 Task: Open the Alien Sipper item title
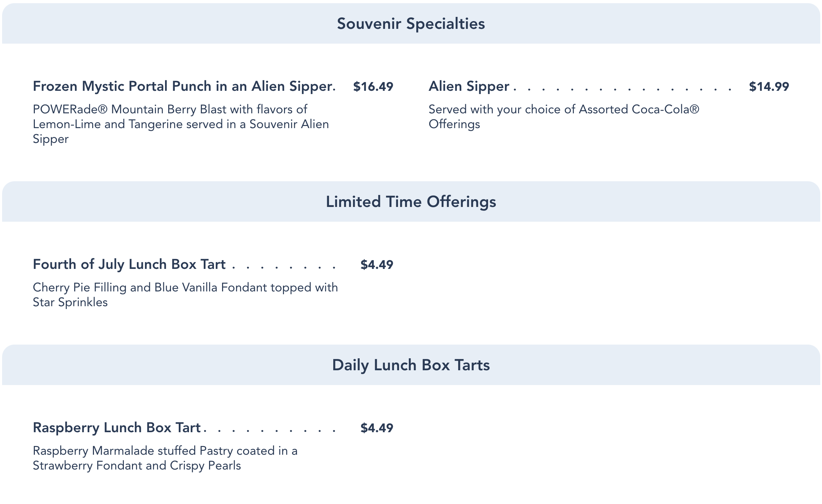point(469,86)
